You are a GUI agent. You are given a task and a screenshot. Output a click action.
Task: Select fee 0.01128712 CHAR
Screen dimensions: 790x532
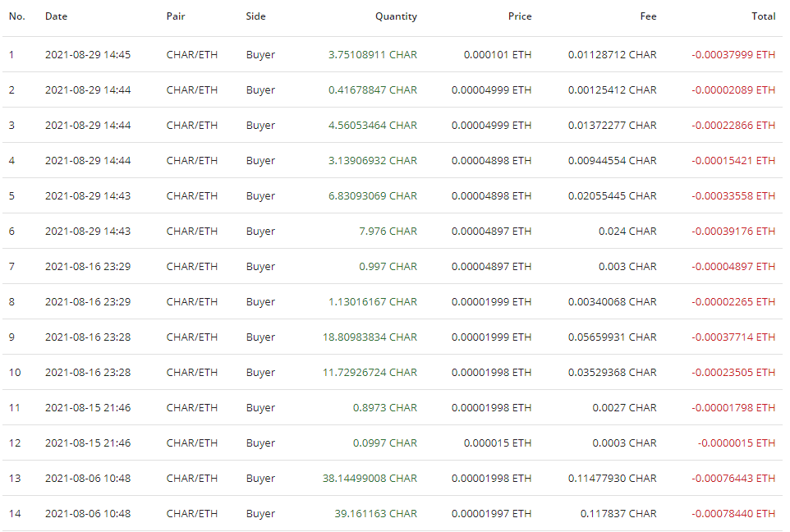pyautogui.click(x=612, y=54)
